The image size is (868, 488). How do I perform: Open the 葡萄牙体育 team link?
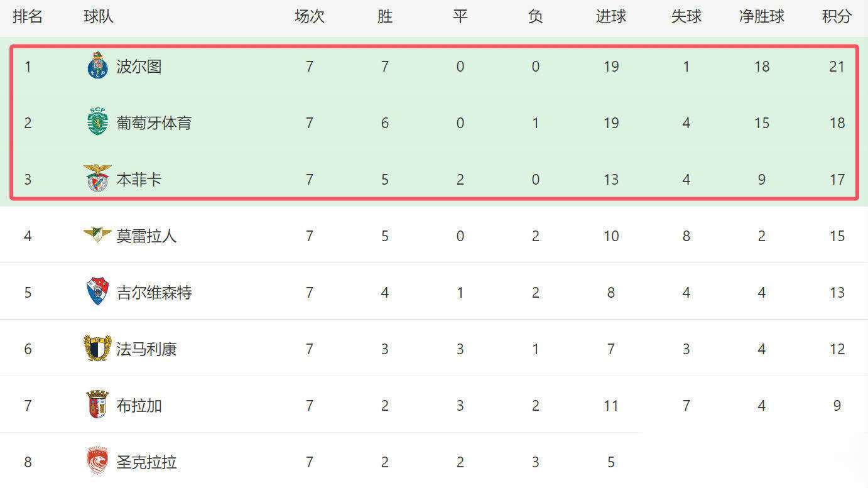tap(154, 123)
